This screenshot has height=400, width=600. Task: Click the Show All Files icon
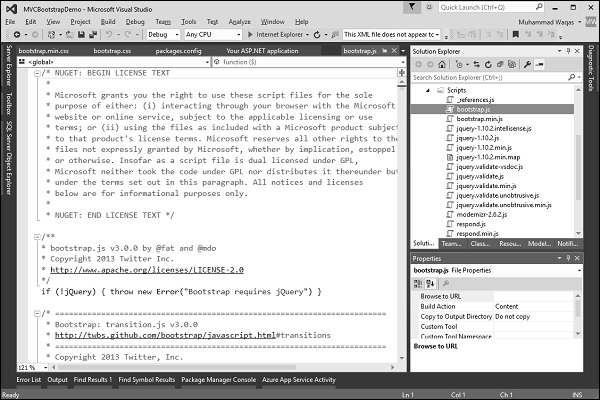click(512, 64)
